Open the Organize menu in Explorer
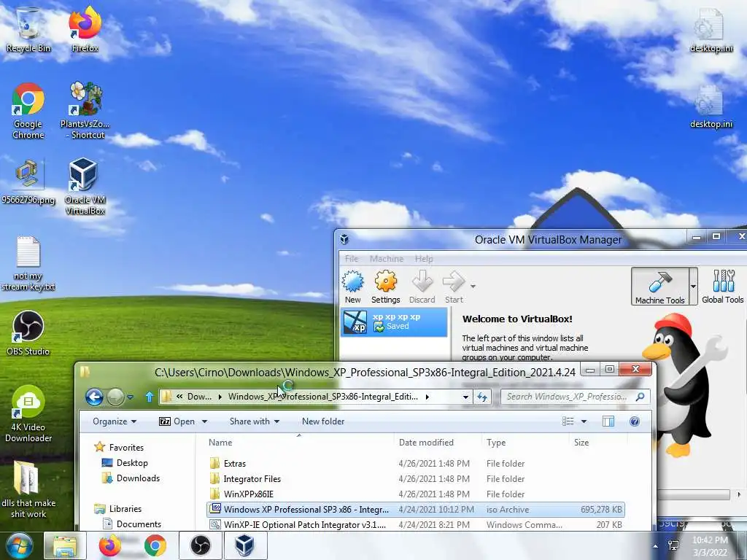This screenshot has height=560, width=747. coord(115,421)
